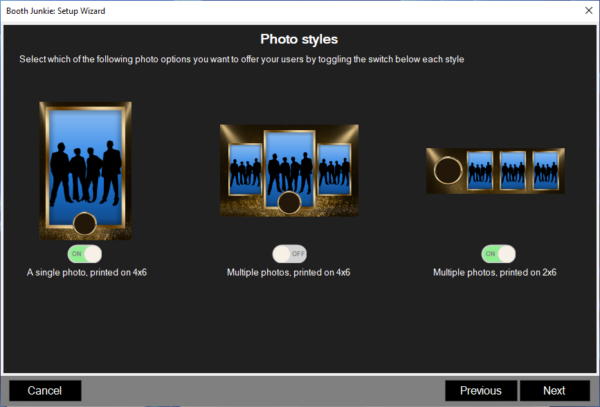Click the "Multiple photos, printed on 2x6" label

494,272
